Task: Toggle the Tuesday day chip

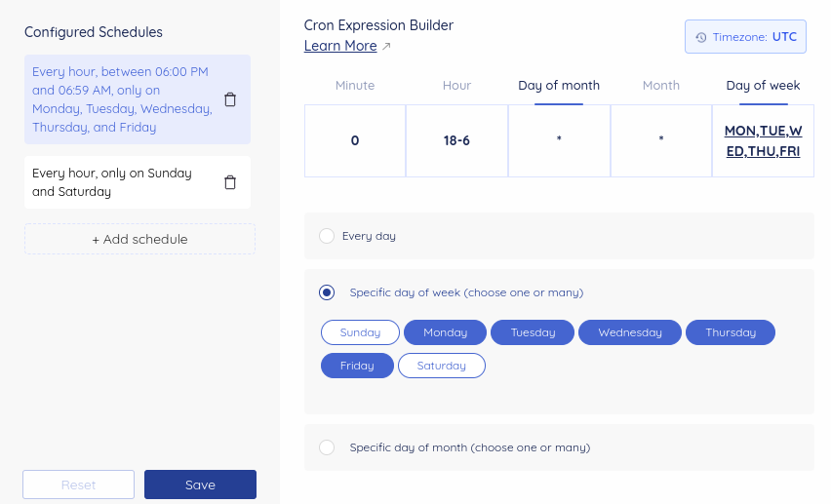Action: pos(533,332)
